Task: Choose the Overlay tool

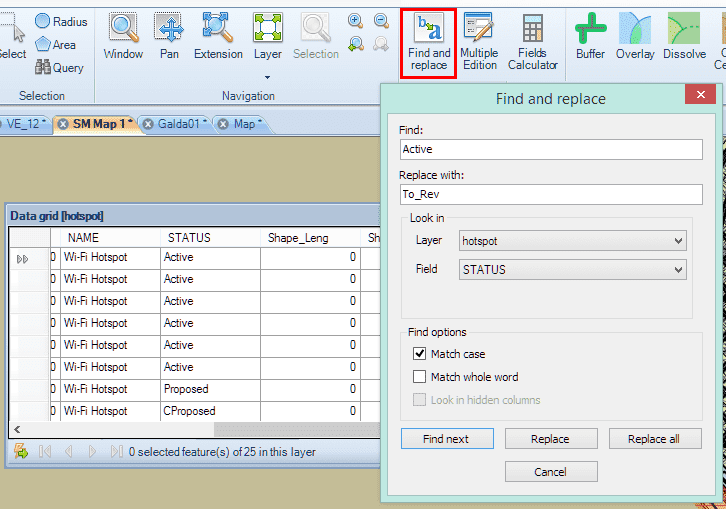Action: click(x=635, y=36)
